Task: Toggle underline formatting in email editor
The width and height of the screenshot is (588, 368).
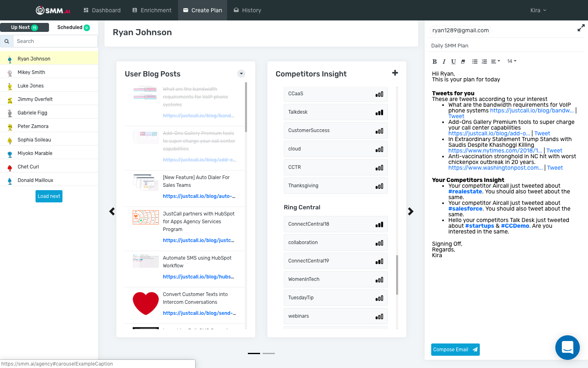Action: [453, 61]
